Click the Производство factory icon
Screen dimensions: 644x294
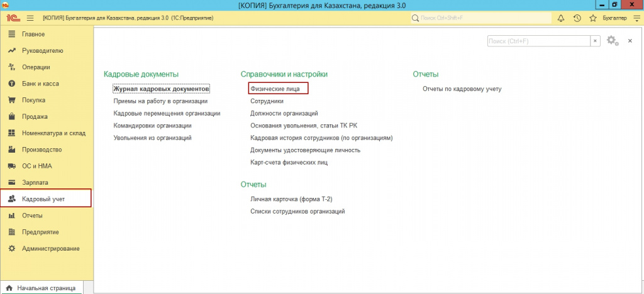tap(12, 150)
